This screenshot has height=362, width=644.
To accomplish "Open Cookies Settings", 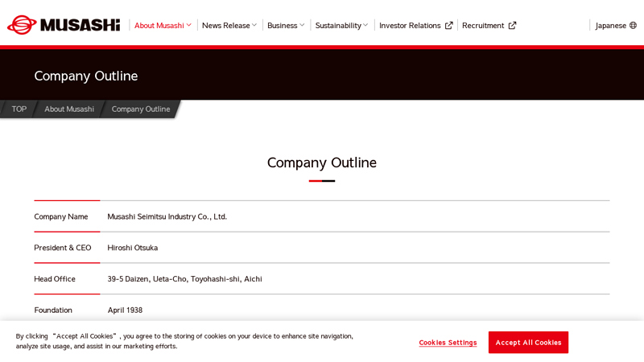I will click(x=448, y=343).
